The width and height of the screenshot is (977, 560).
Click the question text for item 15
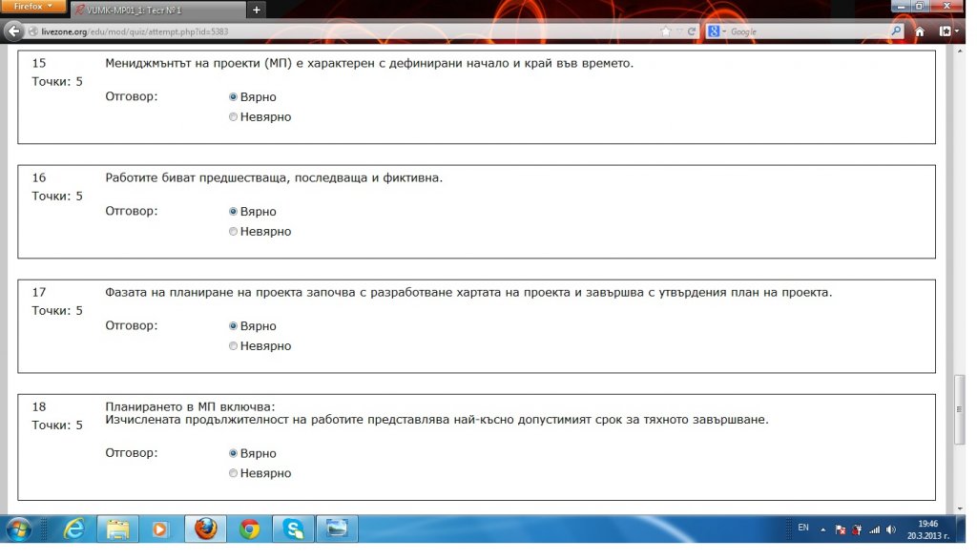(x=369, y=64)
